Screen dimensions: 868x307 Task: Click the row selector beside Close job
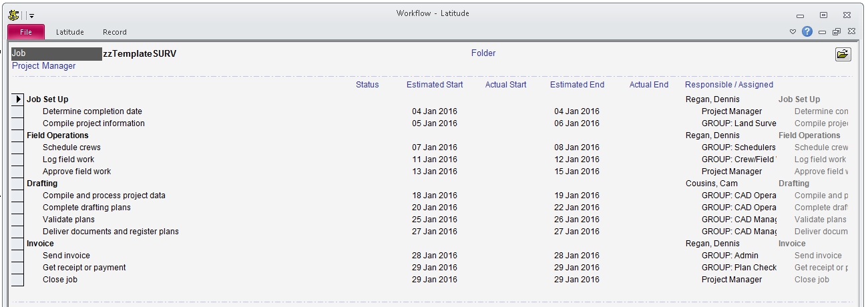(17, 280)
